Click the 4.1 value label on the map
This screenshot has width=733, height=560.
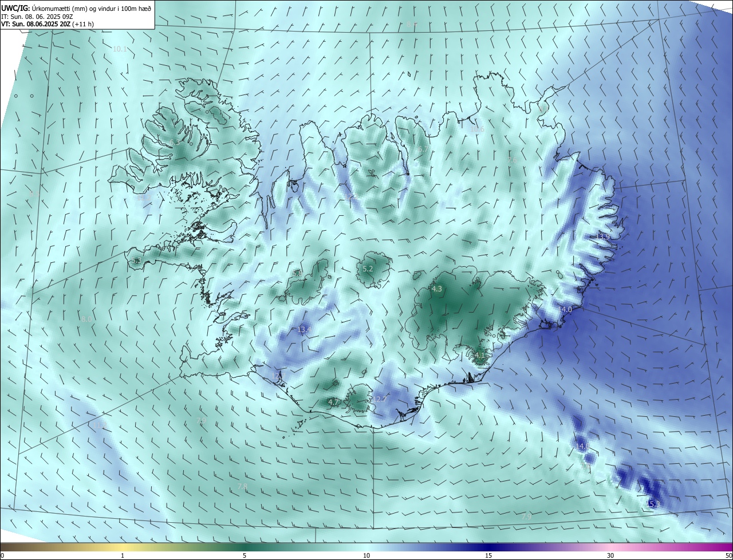[479, 356]
